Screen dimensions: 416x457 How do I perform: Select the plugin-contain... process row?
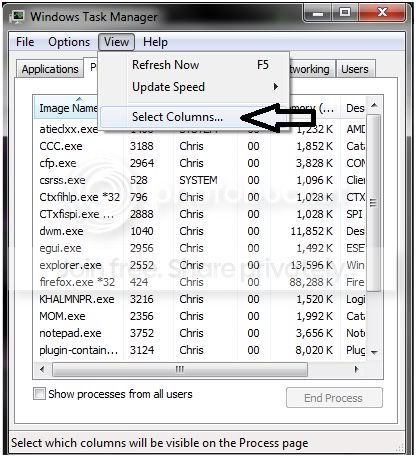(x=200, y=350)
